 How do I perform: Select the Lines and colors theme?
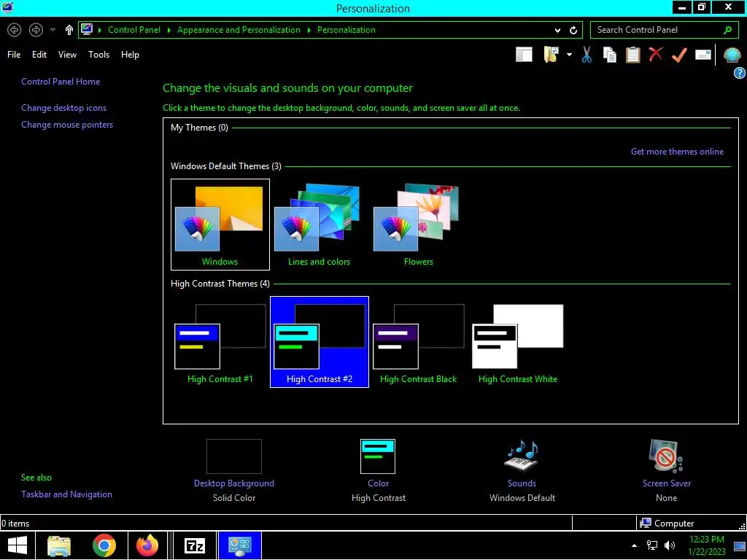319,225
